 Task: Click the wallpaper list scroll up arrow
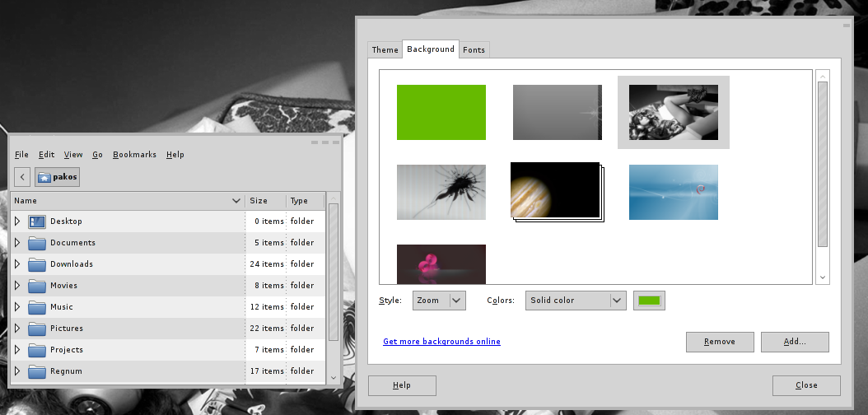(823, 77)
